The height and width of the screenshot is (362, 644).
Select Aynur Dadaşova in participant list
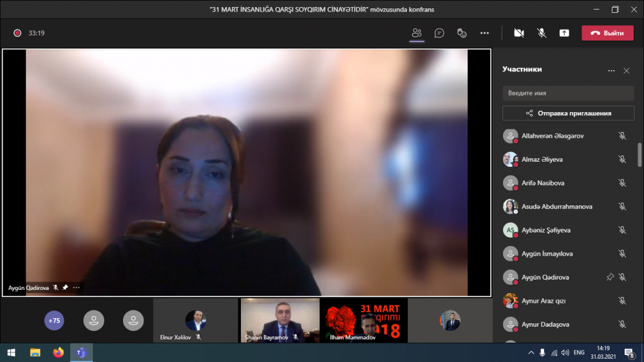[x=546, y=324]
